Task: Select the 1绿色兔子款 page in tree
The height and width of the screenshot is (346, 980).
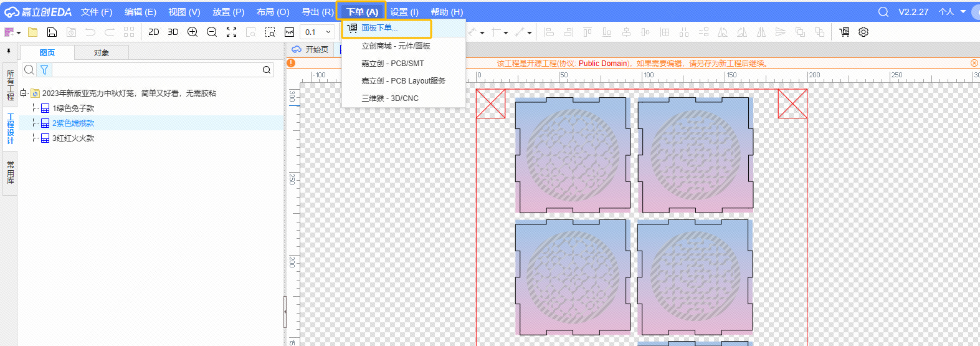Action: click(x=73, y=108)
